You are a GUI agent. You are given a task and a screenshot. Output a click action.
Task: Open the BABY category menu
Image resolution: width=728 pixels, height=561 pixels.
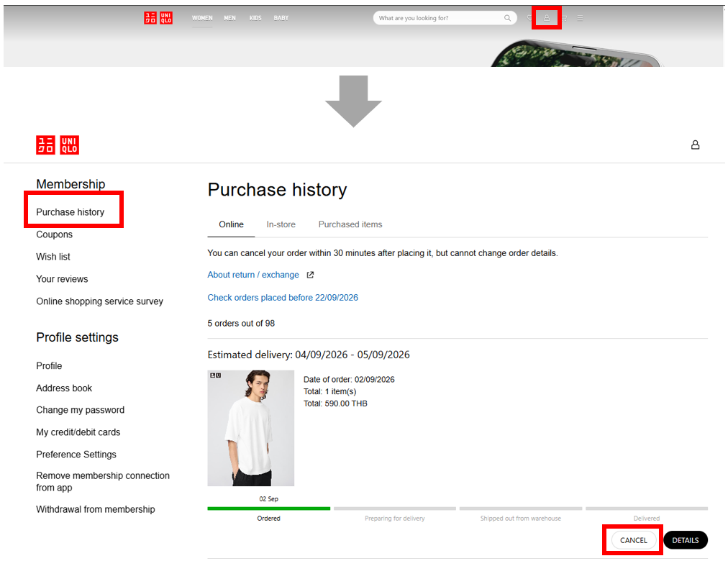[x=281, y=18]
